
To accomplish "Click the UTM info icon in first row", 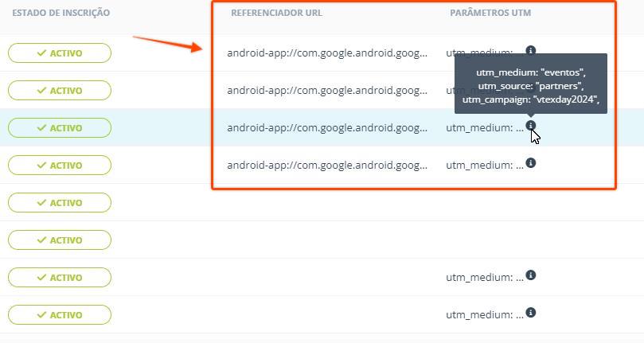I will coord(531,50).
